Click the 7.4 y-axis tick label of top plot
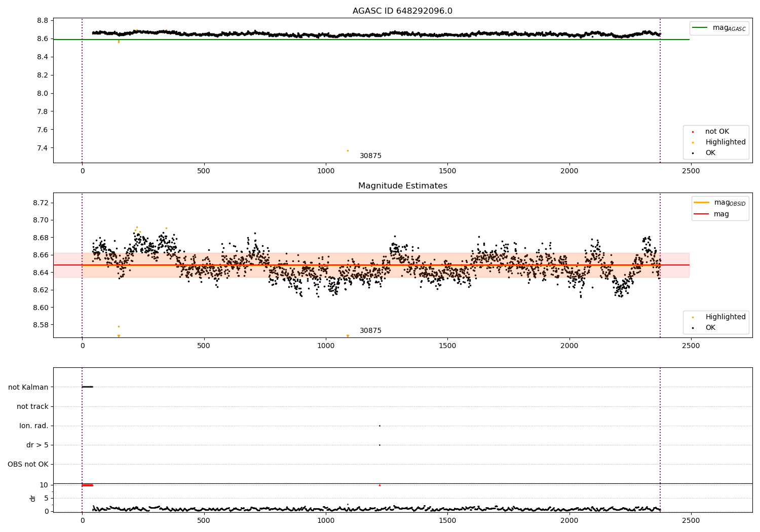The height and width of the screenshot is (532, 760). click(x=43, y=148)
